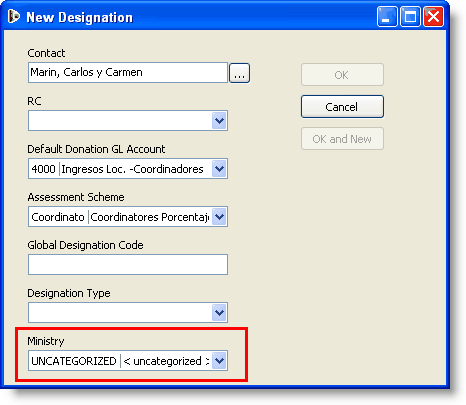Viewport: 466px width, 405px height.
Task: Click the OK button
Action: point(342,75)
